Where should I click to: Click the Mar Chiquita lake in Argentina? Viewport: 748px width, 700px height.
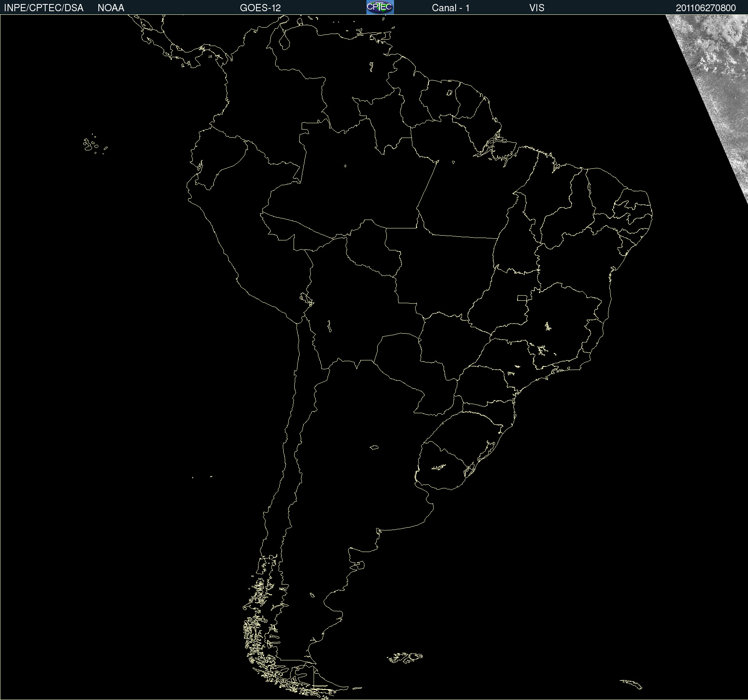(x=374, y=447)
